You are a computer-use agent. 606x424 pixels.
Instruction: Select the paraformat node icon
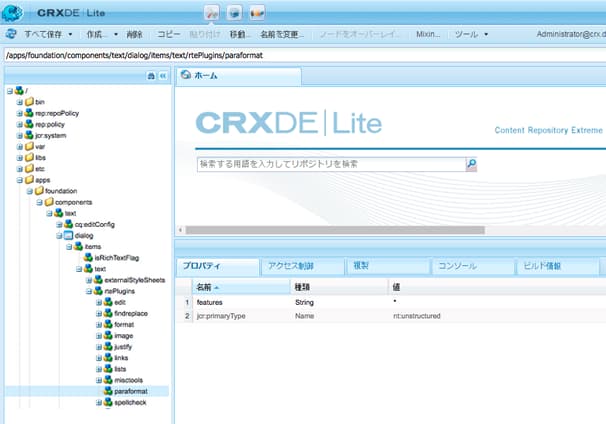tap(108, 391)
